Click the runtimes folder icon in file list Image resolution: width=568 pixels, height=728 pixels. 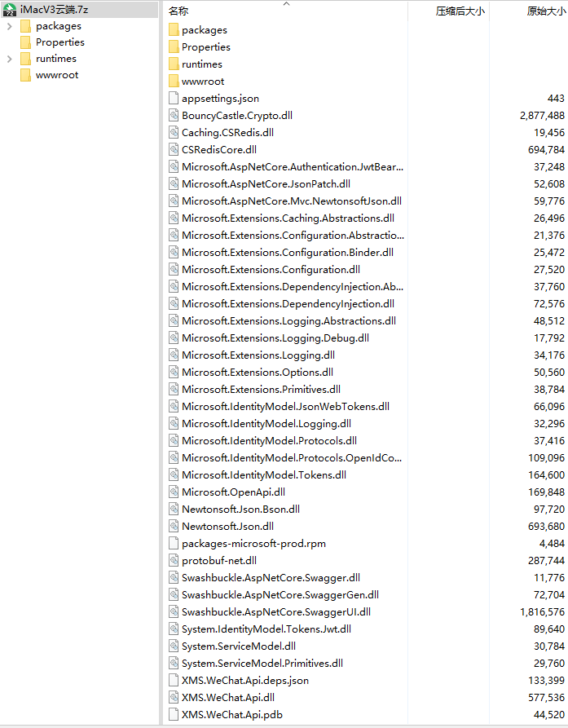pos(174,64)
